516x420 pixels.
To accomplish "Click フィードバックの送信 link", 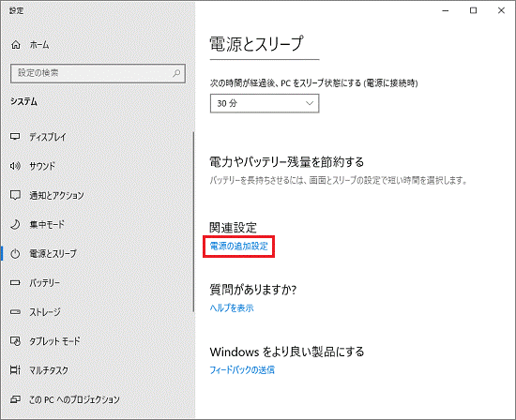I will point(242,369).
